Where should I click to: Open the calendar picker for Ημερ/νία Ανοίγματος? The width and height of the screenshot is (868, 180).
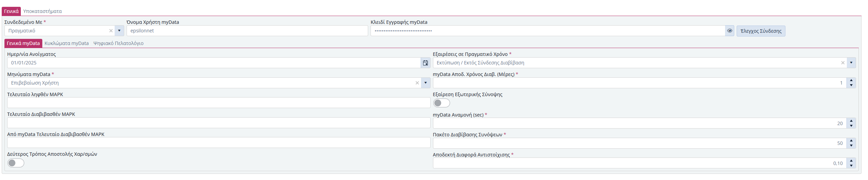(x=425, y=63)
